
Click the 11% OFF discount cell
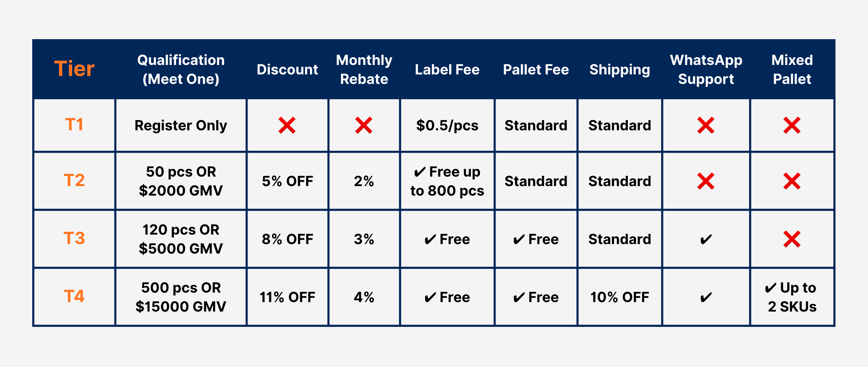(x=287, y=297)
